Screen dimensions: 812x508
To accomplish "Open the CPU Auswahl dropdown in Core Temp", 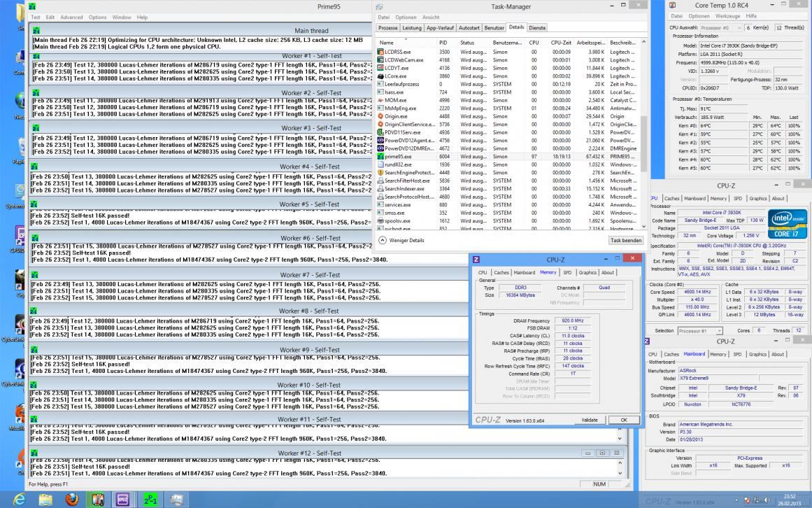I will click(x=721, y=28).
